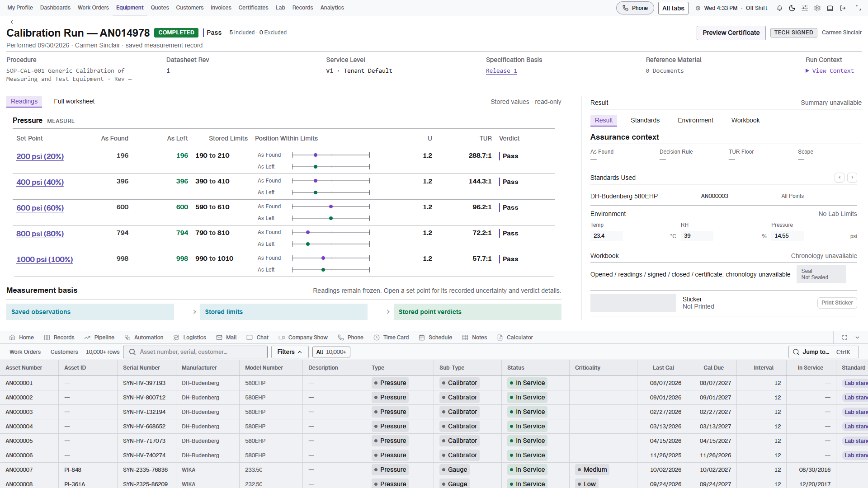
Task: Open the Phone button in the top bar
Action: coord(635,8)
